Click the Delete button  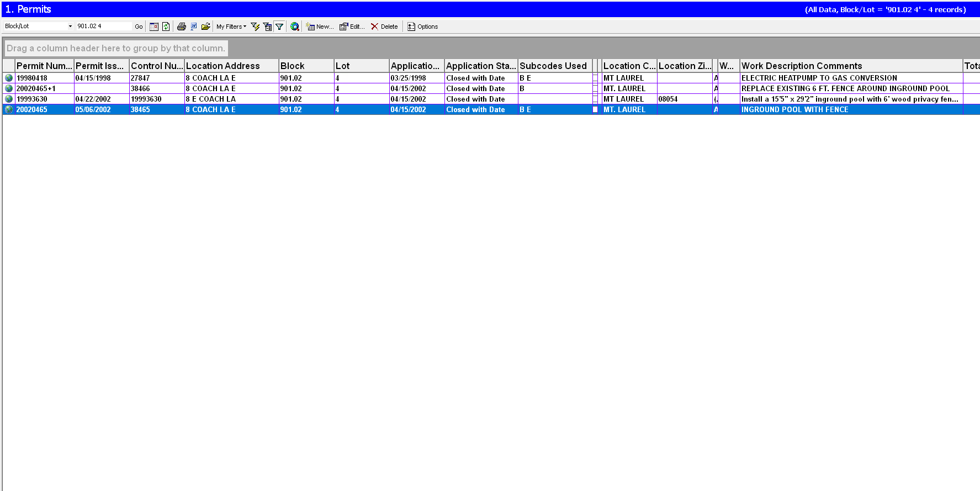(384, 27)
